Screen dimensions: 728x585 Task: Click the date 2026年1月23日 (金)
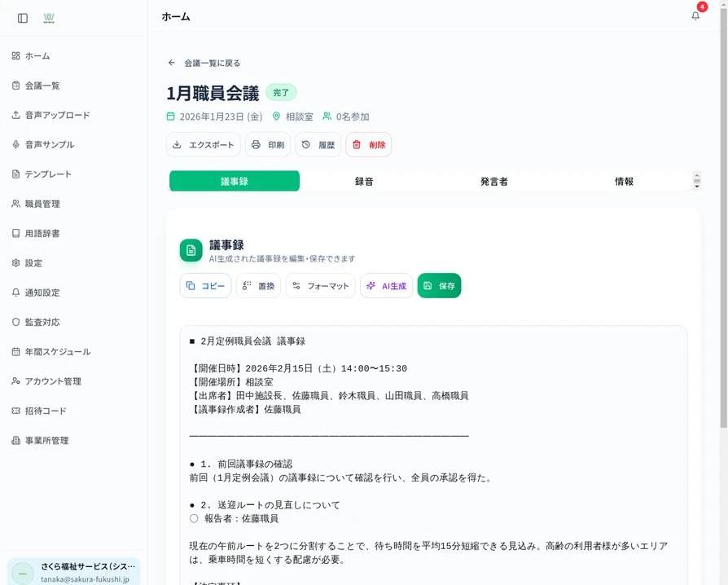(x=221, y=117)
